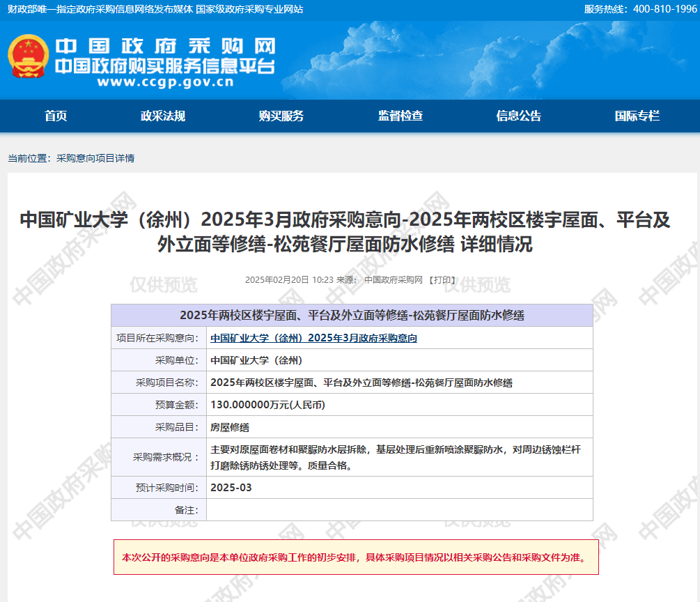Open the 中国矿业大学（徐州）2025年3月政府采购意向 link

pyautogui.click(x=314, y=338)
